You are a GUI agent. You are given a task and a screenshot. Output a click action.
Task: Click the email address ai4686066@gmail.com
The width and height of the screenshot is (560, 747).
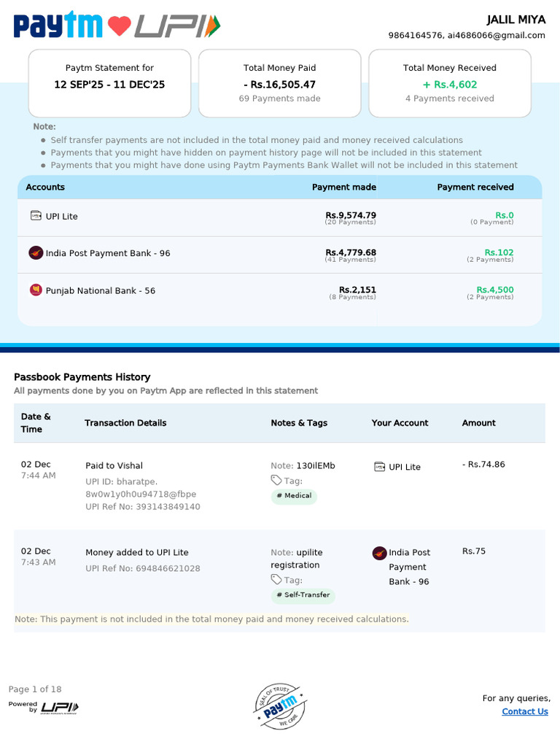tap(496, 35)
